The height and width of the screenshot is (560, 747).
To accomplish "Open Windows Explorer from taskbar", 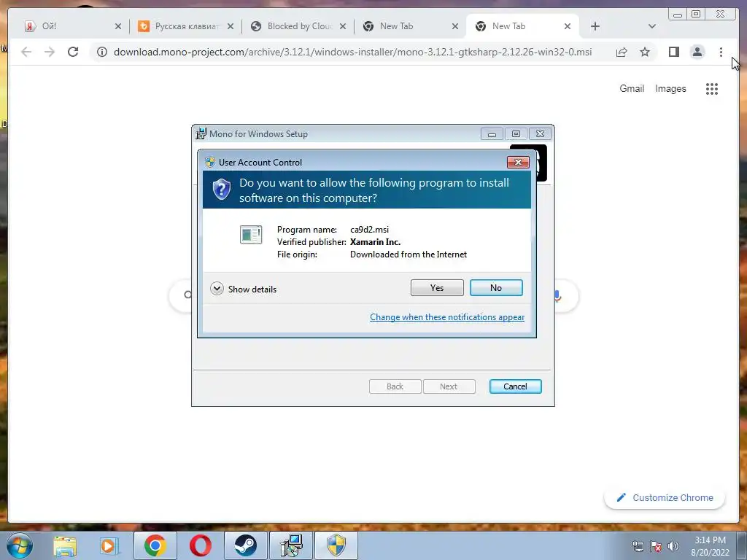I will click(65, 545).
